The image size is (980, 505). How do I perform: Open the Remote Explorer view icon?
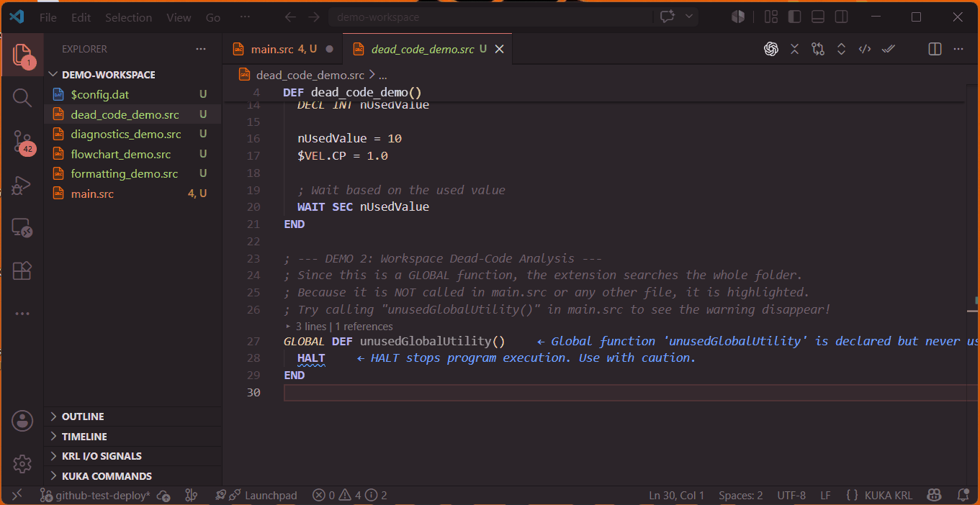point(22,228)
